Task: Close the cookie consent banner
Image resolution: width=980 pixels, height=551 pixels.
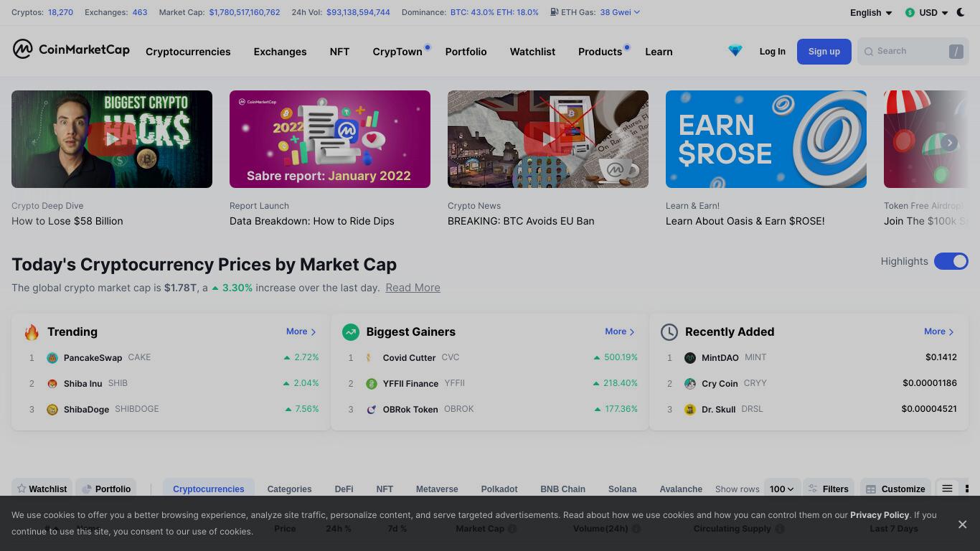Action: (x=962, y=524)
